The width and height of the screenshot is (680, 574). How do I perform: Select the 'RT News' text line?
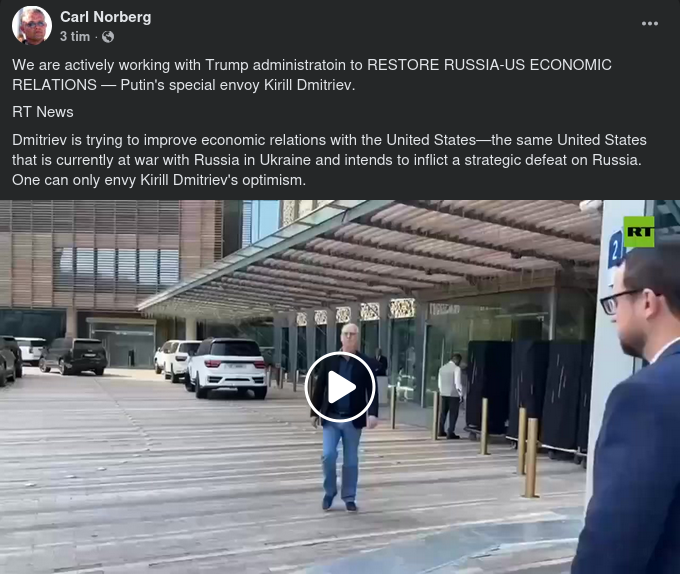(42, 112)
